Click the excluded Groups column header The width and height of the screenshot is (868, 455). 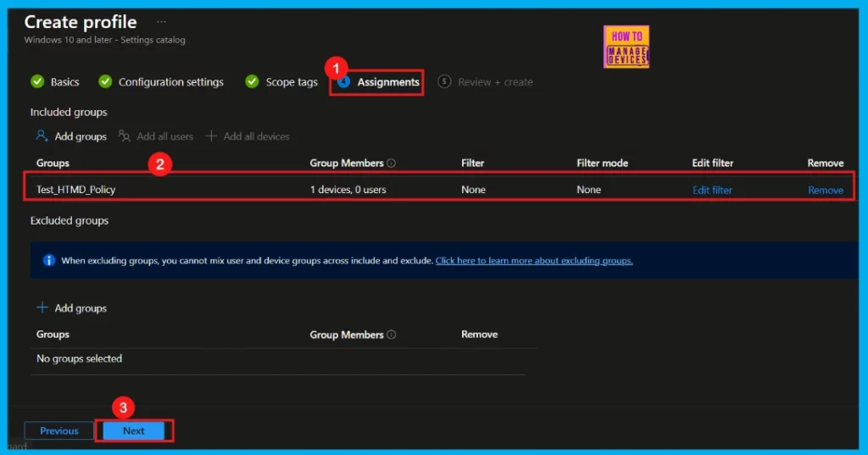pyautogui.click(x=53, y=335)
